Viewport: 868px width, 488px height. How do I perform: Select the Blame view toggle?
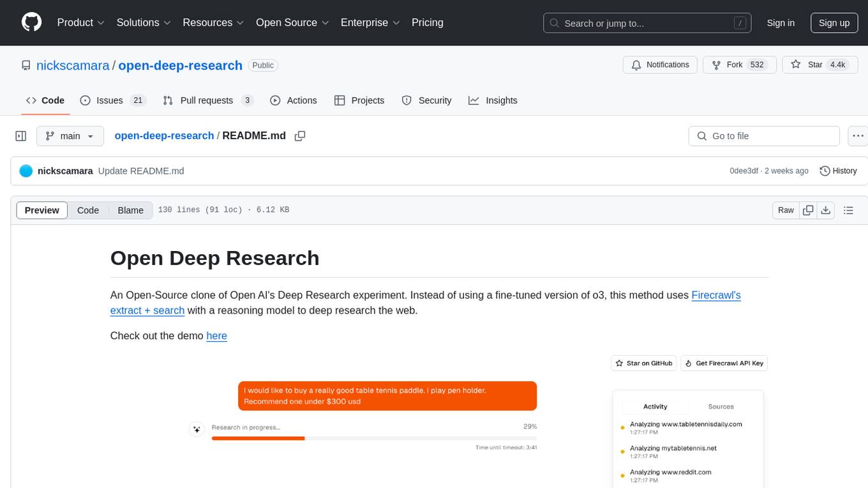tap(131, 210)
